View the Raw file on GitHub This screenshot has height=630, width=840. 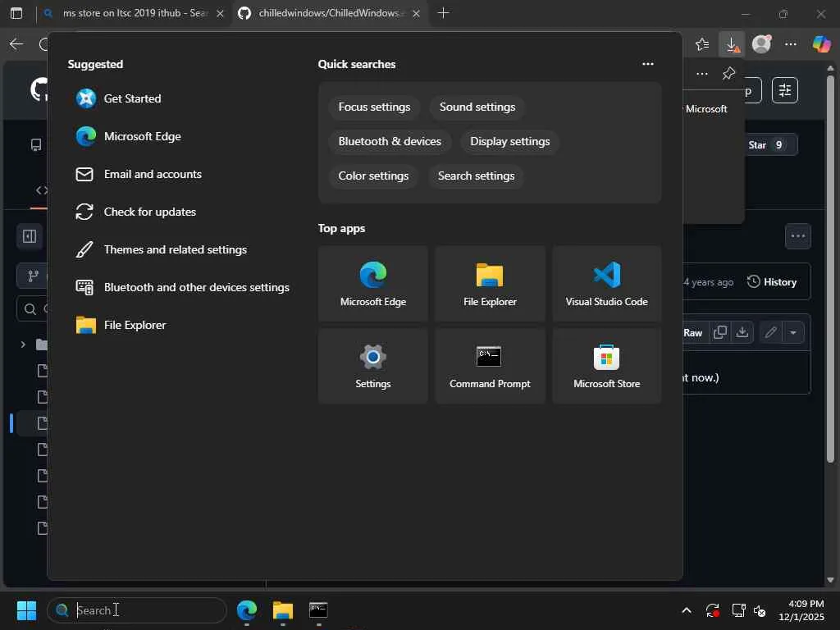(x=693, y=333)
